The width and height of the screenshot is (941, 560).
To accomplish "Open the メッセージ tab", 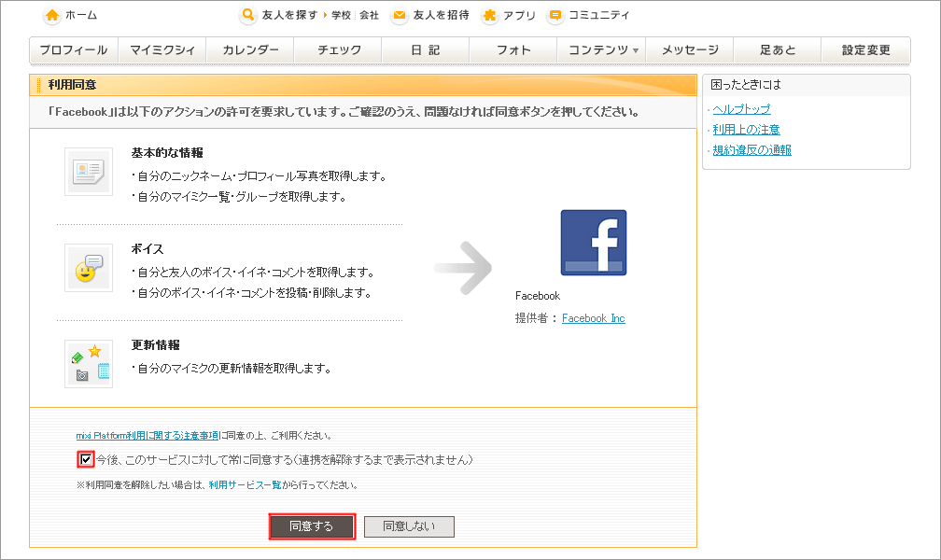I will pyautogui.click(x=690, y=49).
